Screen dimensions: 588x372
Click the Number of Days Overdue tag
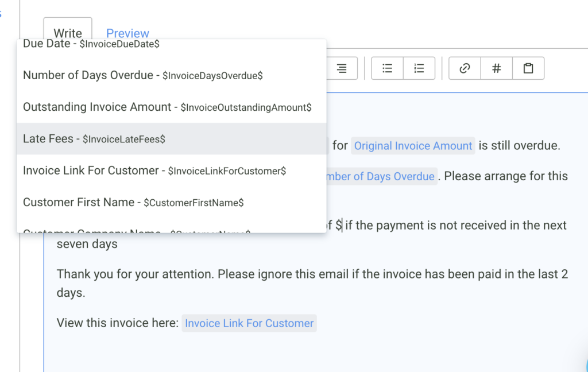pyautogui.click(x=382, y=176)
